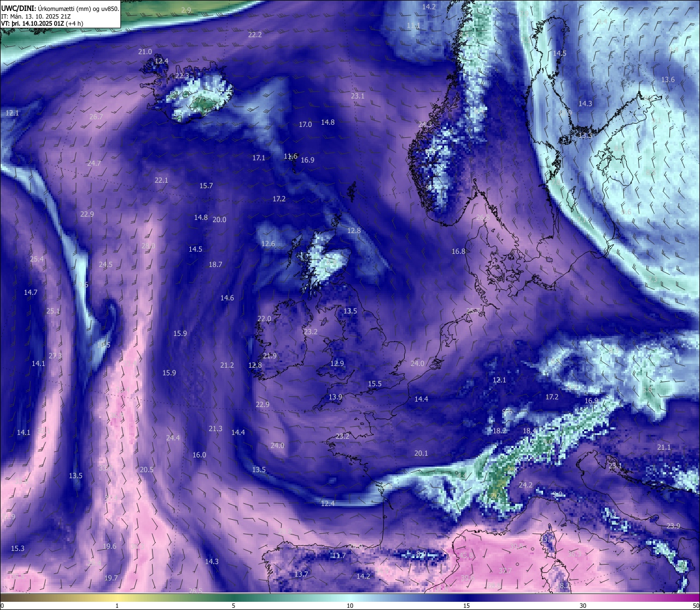Click the UWC/DINI title text

point(18,9)
